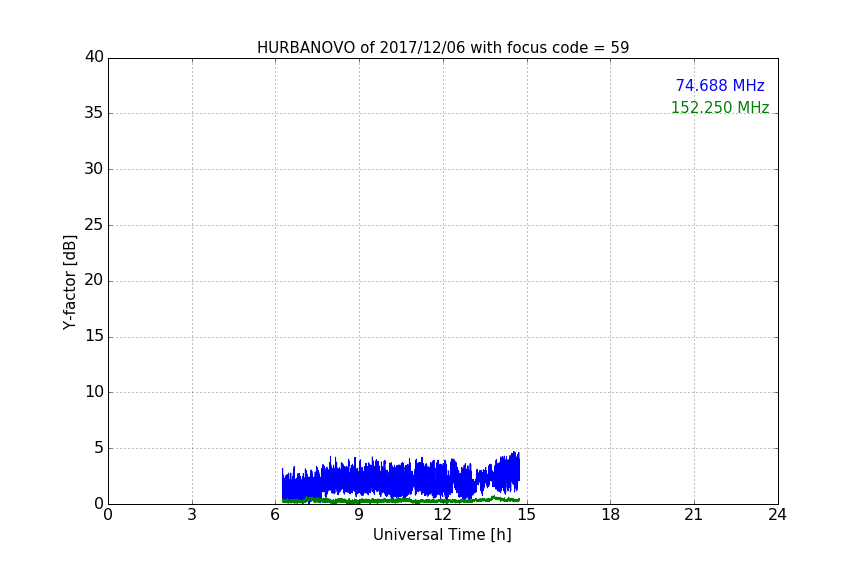Select the green 152.250 MHz legend label

720,107
